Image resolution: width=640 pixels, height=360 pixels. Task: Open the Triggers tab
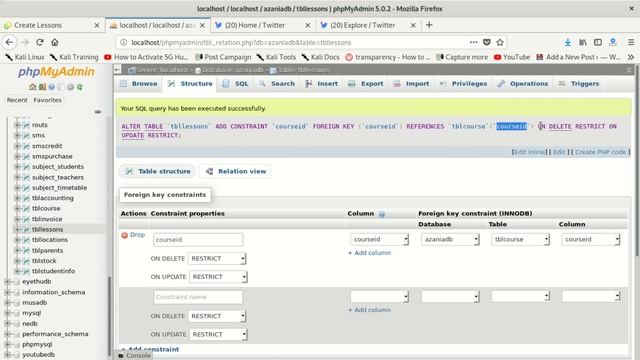pos(579,84)
